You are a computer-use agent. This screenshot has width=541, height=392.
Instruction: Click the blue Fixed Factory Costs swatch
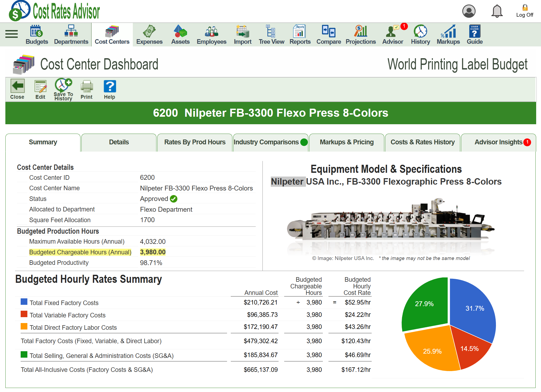tap(24, 302)
